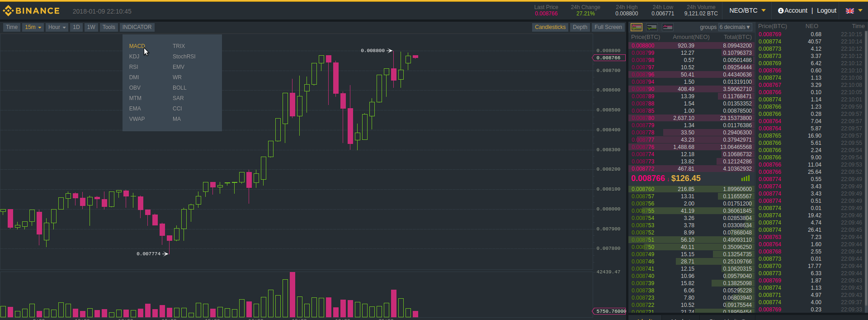Image resolution: width=868 pixels, height=320 pixels.
Task: Open the Account link
Action: coord(796,10)
